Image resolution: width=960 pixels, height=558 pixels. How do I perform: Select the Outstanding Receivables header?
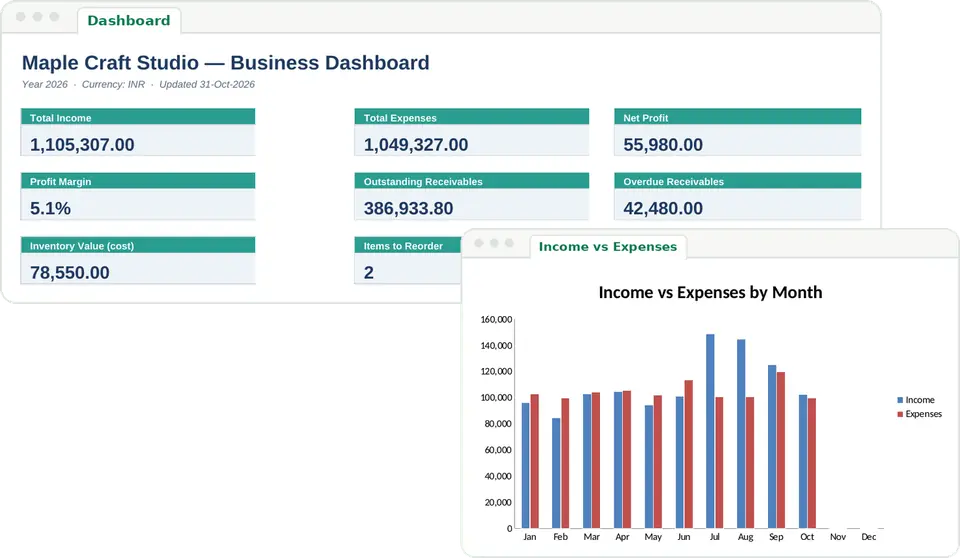pyautogui.click(x=471, y=181)
